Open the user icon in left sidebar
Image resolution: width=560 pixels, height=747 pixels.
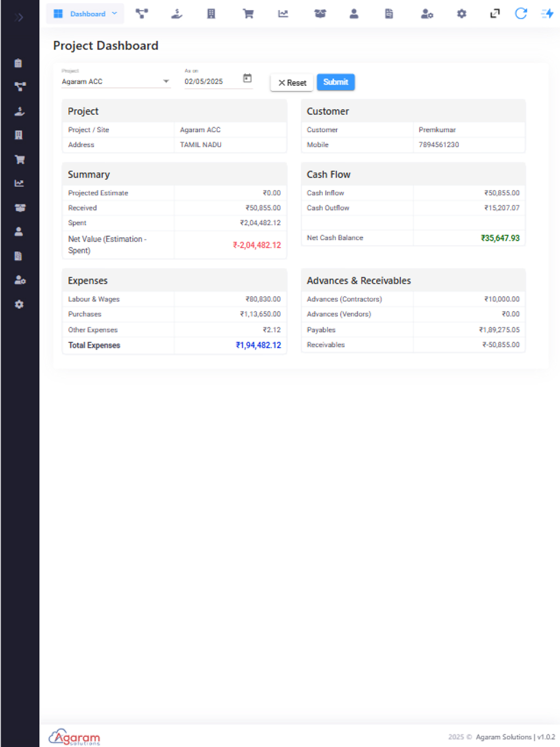click(18, 232)
